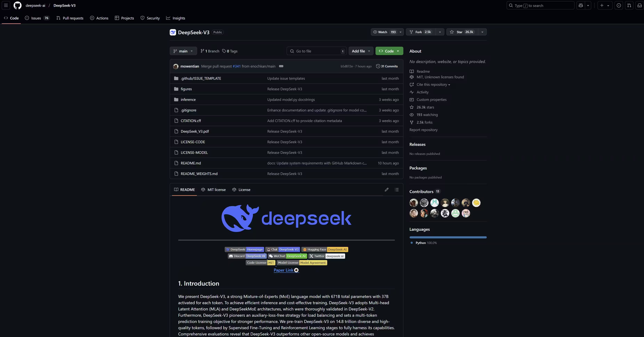Switch to the Projects tab
644x337 pixels.
tap(124, 18)
